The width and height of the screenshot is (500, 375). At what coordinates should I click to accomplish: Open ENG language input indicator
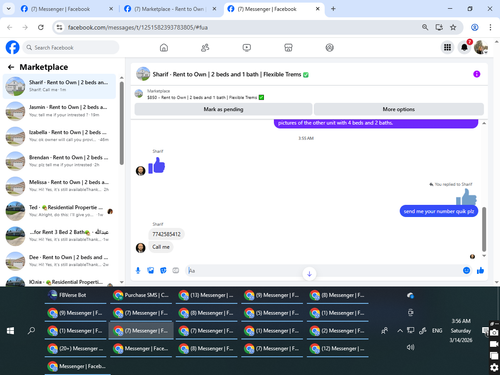437,331
